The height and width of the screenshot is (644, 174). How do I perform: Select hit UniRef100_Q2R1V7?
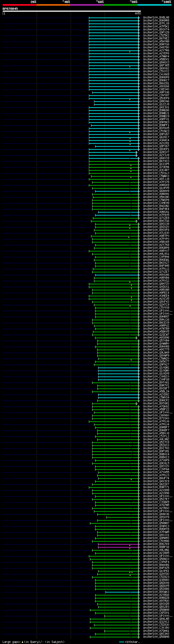[156, 152]
